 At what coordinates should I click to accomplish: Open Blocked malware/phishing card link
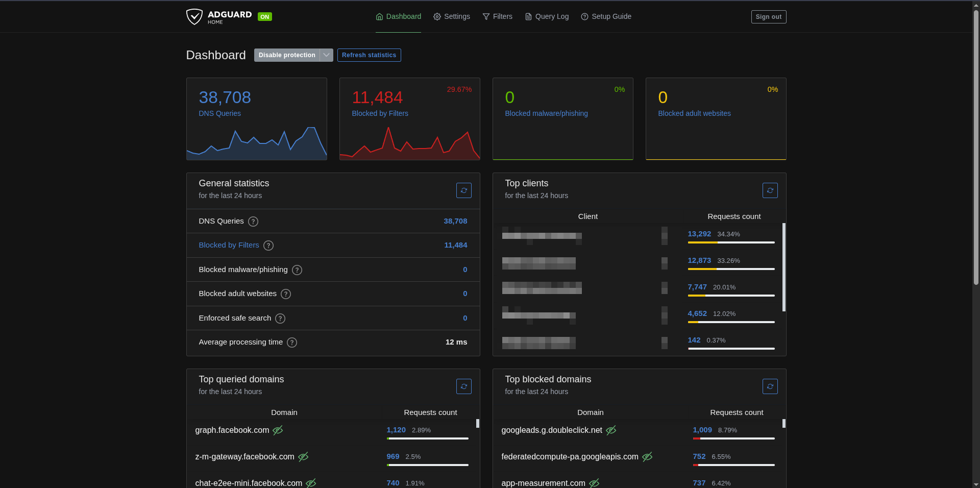546,113
